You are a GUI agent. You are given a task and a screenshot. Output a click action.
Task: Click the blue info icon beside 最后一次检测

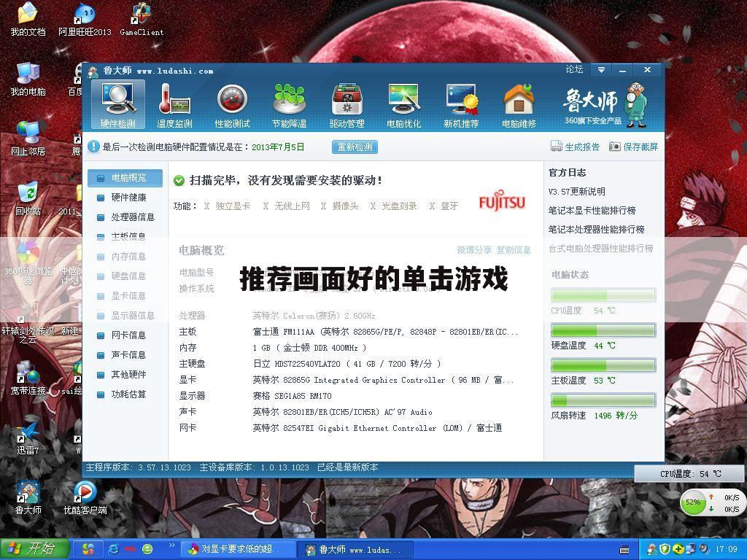tap(94, 146)
